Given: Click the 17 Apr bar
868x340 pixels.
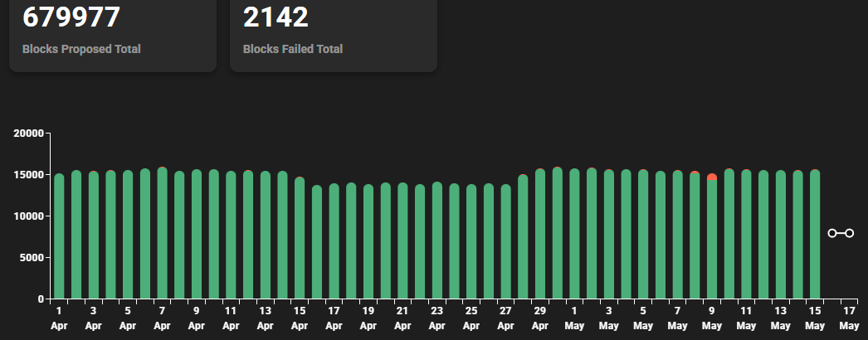Looking at the screenshot, I should click(334, 241).
